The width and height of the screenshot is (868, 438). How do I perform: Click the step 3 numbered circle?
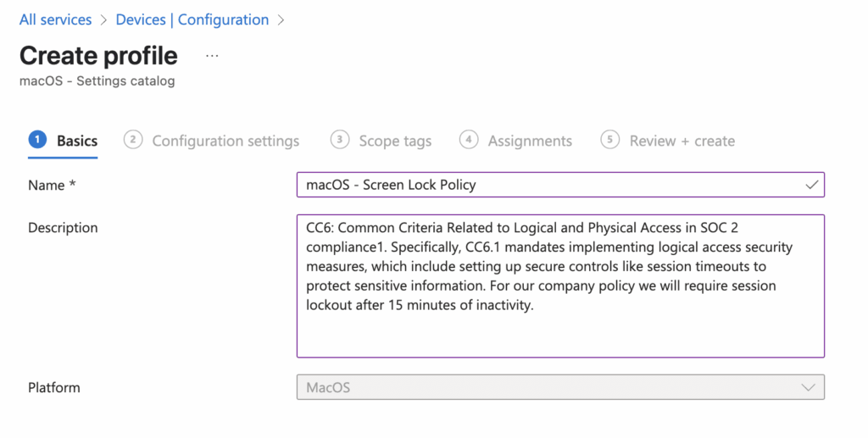pyautogui.click(x=340, y=140)
